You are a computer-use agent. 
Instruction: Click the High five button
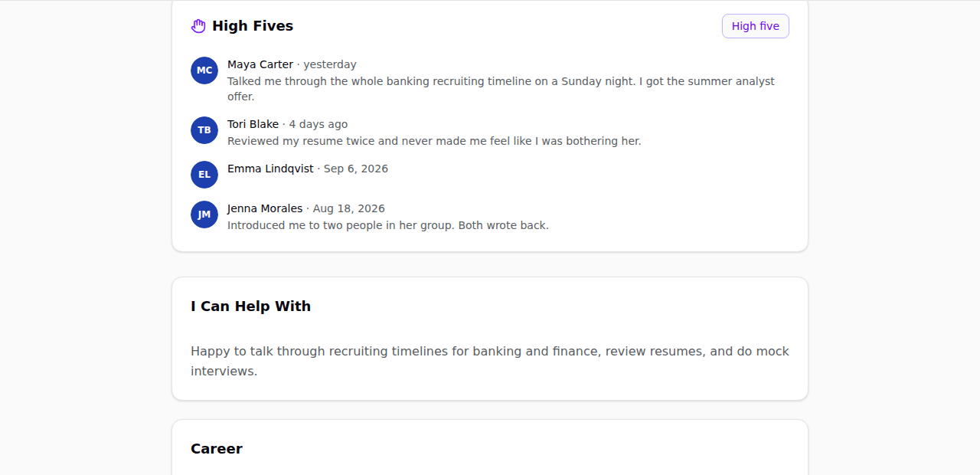click(x=755, y=26)
